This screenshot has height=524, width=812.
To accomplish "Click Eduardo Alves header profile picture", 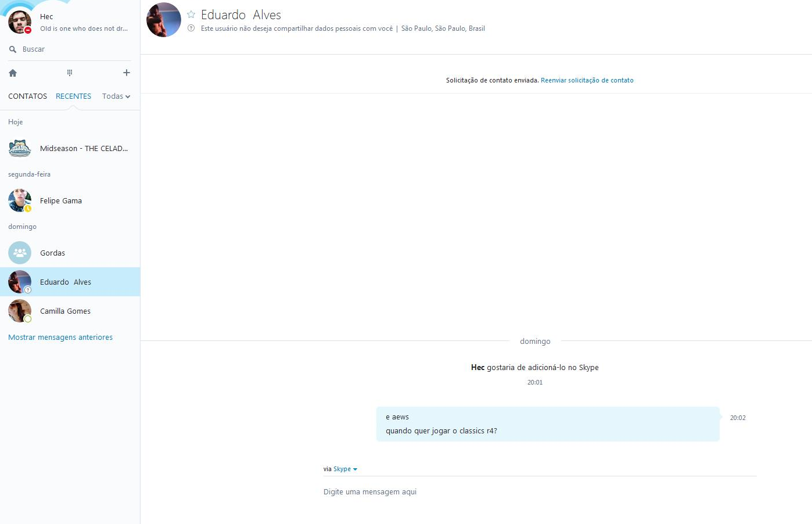I will (164, 20).
